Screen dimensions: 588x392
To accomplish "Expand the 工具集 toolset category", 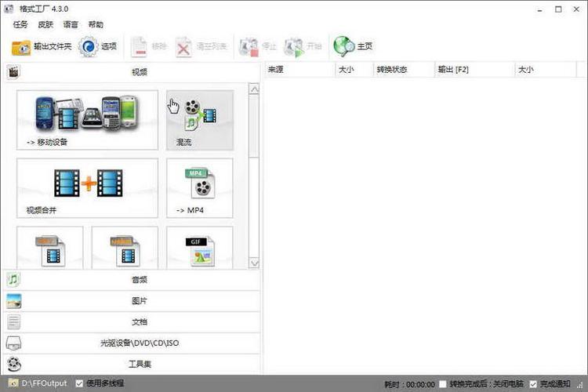I will [132, 364].
